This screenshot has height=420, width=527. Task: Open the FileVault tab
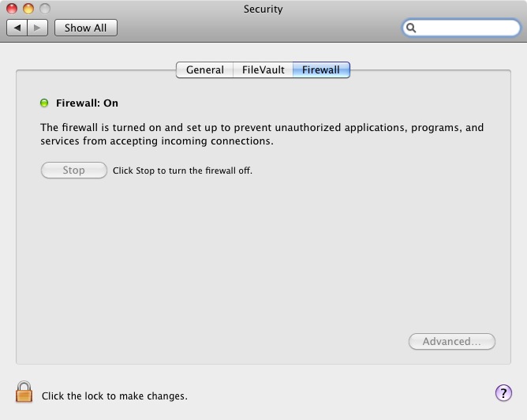pyautogui.click(x=263, y=70)
